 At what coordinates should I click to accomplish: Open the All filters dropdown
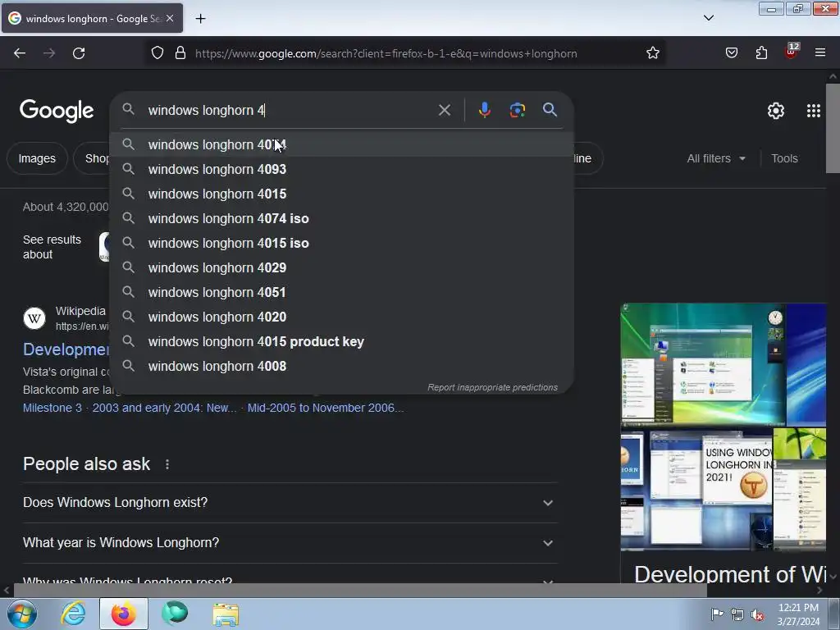point(716,158)
